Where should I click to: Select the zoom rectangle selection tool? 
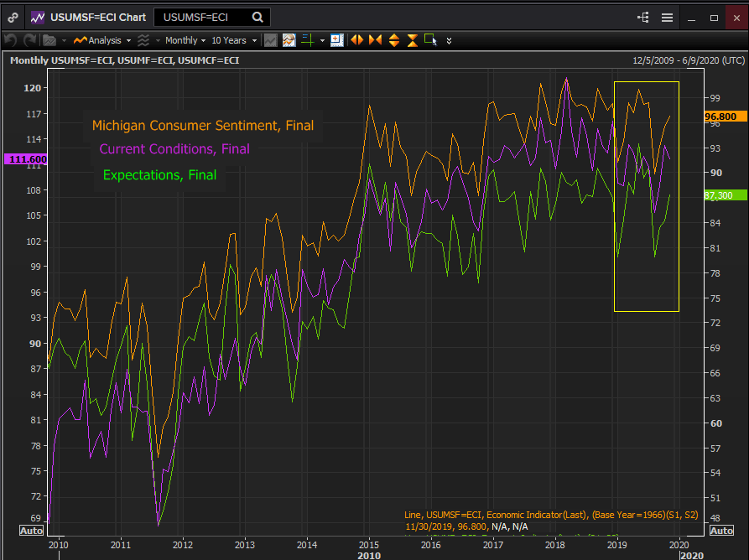(431, 40)
